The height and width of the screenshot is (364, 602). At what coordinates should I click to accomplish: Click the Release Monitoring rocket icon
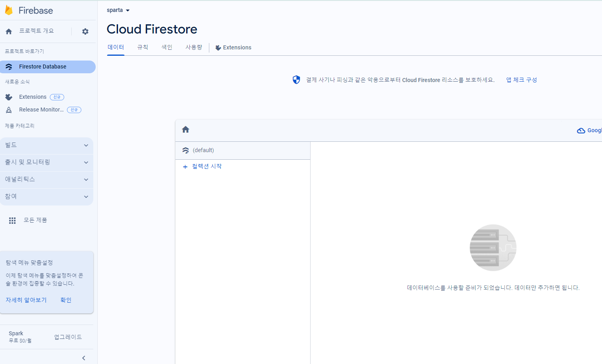pyautogui.click(x=9, y=110)
